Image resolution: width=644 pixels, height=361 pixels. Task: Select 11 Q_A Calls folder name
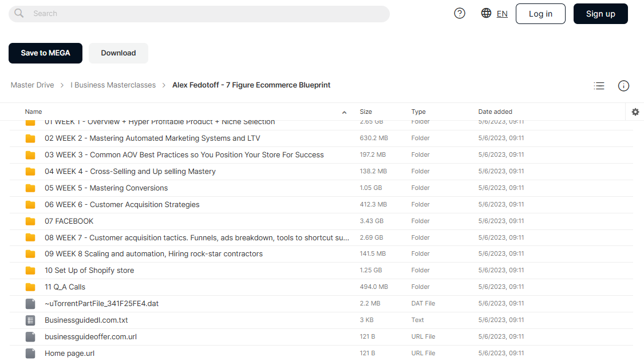[65, 287]
